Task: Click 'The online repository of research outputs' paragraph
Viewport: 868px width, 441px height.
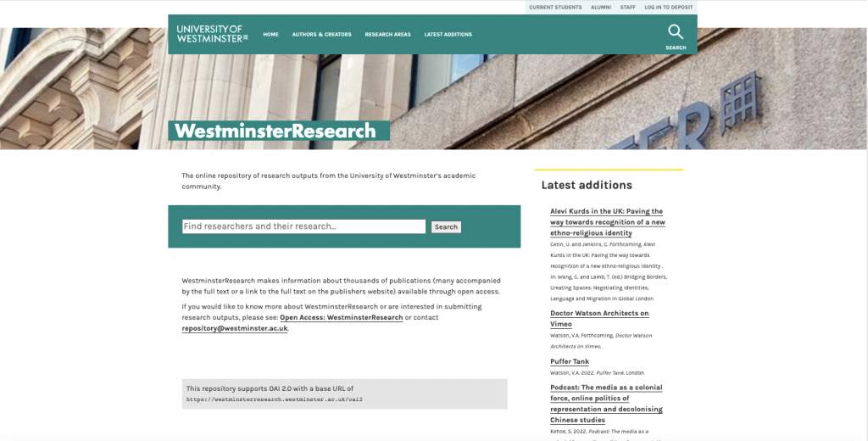Action: point(329,181)
